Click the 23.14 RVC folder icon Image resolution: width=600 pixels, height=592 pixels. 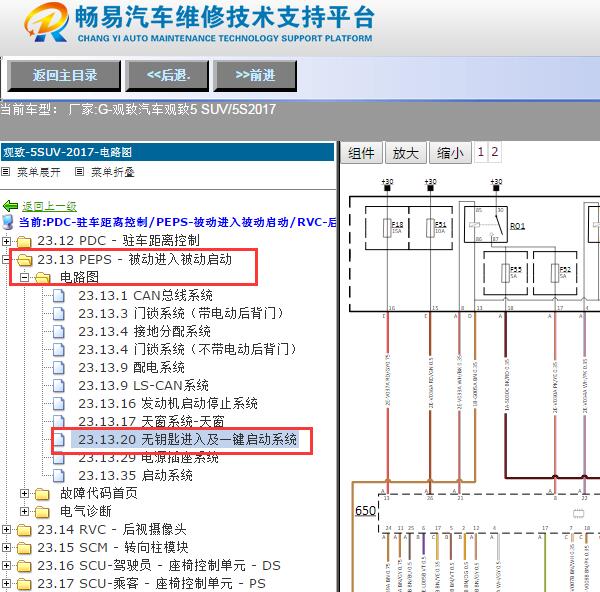(x=24, y=530)
